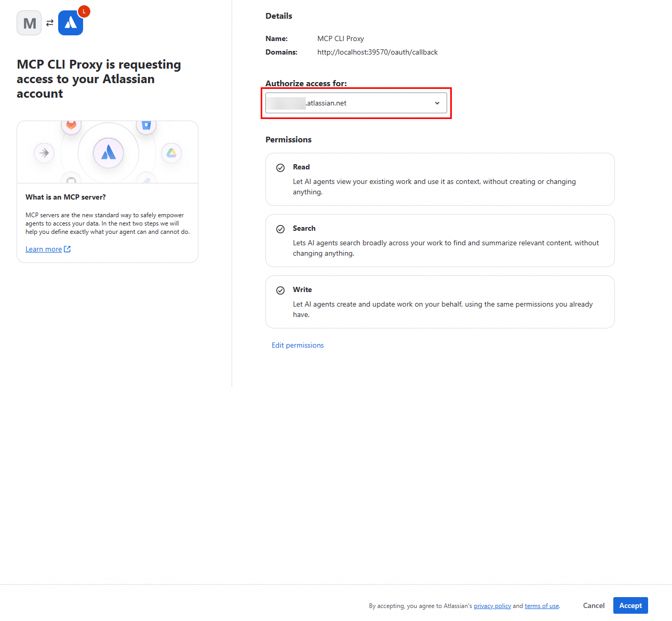Click the Read permission checkmark icon
This screenshot has width=672, height=621.
pos(280,168)
